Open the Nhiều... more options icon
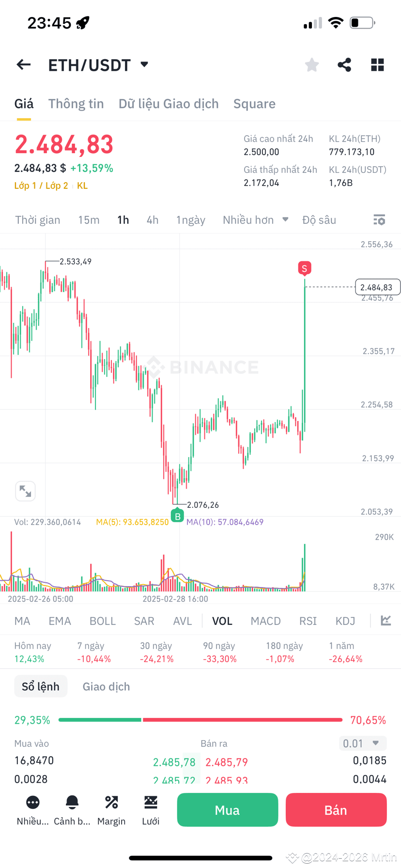Screen dimensions: 401x868 pyautogui.click(x=32, y=809)
